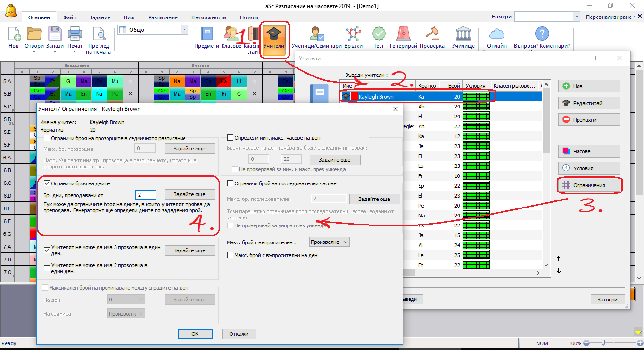Image resolution: width=644 pixels, height=350 pixels.
Task: Click the Редактирай button in teachers window
Action: [x=589, y=103]
